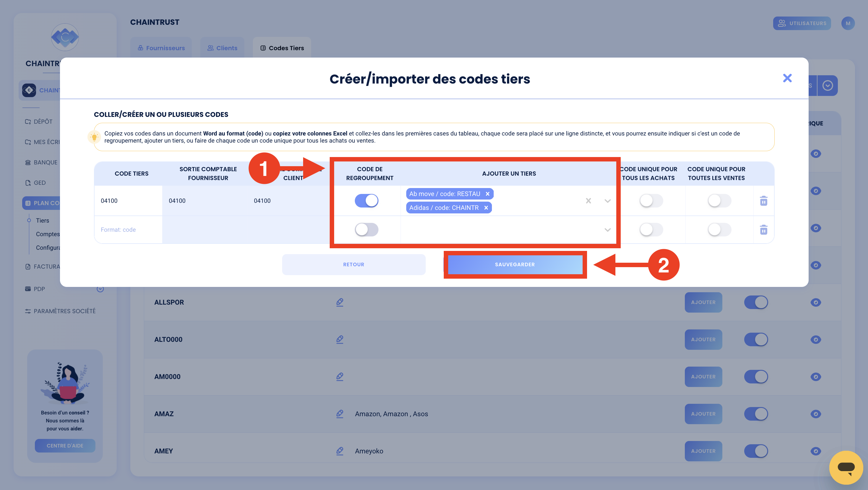Click Banque icon in sidebar
868x490 pixels.
pos(28,162)
